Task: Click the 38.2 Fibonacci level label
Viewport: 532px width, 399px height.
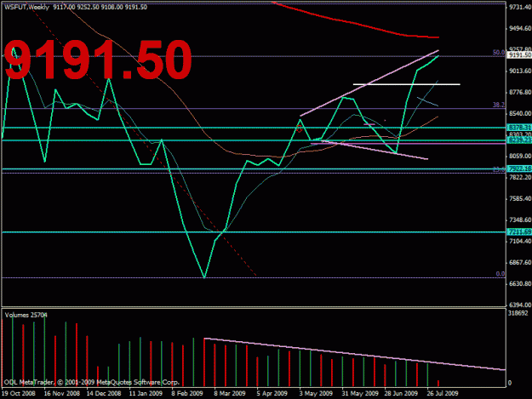Action: (499, 105)
